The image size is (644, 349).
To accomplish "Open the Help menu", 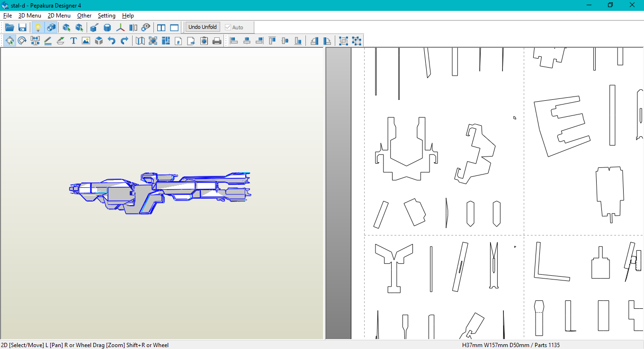I will point(128,16).
